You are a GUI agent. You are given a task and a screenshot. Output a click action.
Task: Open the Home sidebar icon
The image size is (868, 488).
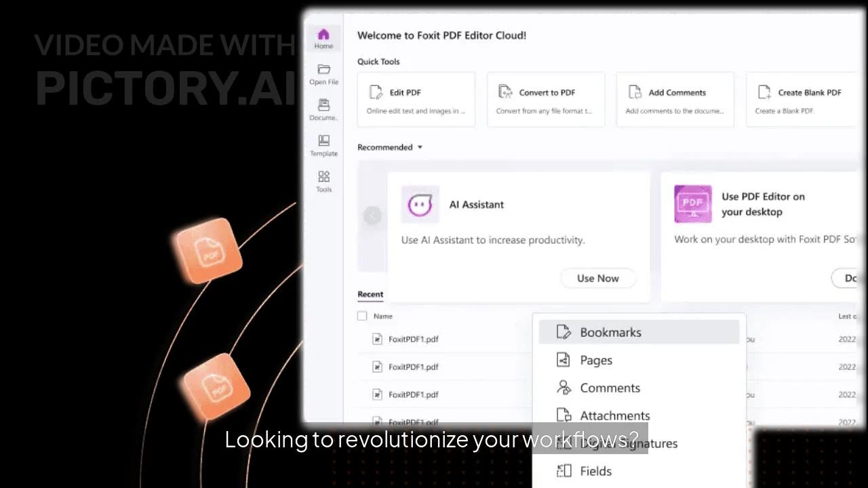[323, 39]
